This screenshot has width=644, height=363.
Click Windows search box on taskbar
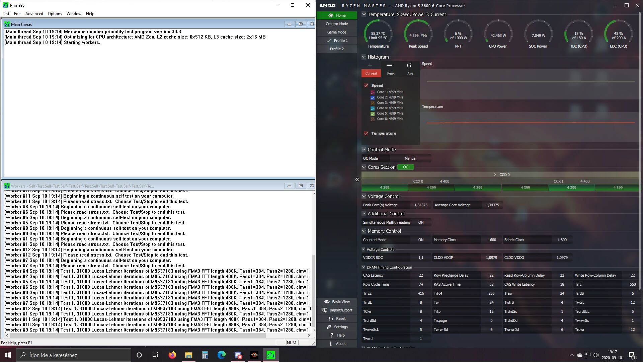[74, 356]
